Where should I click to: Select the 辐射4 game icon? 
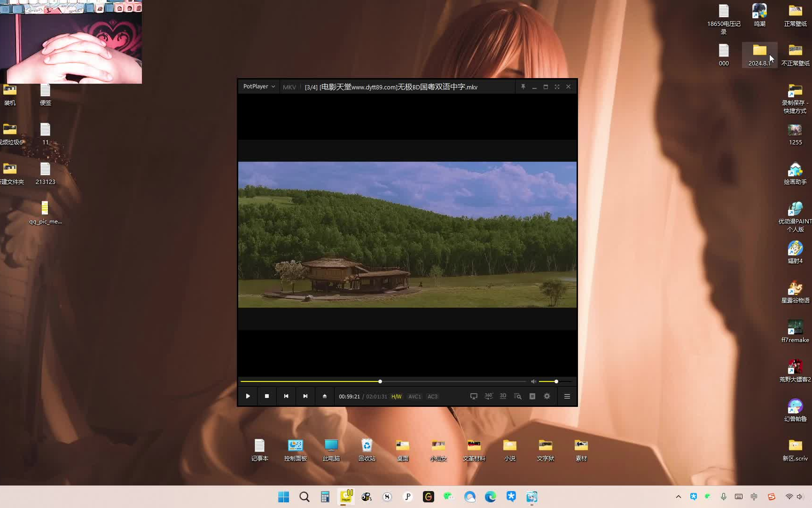click(x=795, y=253)
